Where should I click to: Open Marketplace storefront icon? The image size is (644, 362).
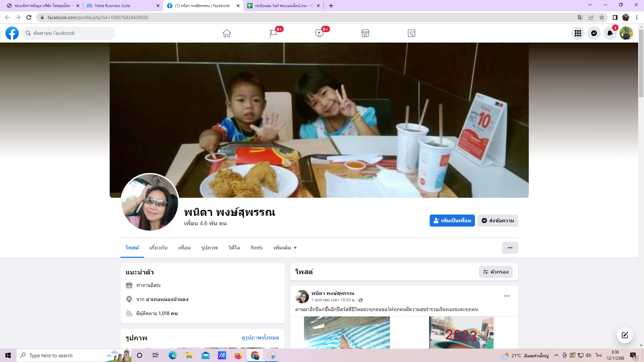click(365, 33)
